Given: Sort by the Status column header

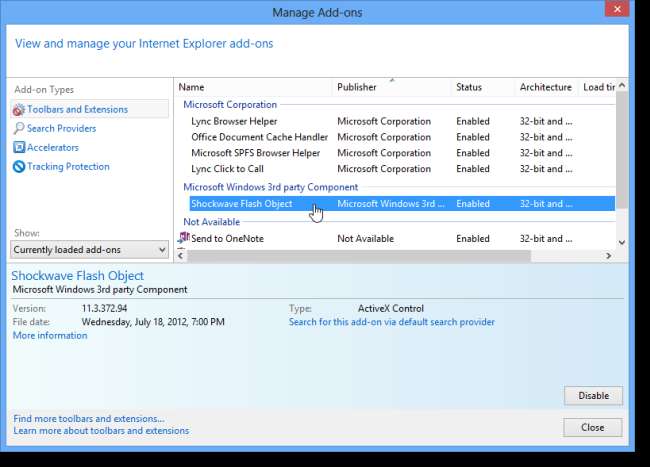Looking at the screenshot, I should pyautogui.click(x=483, y=87).
